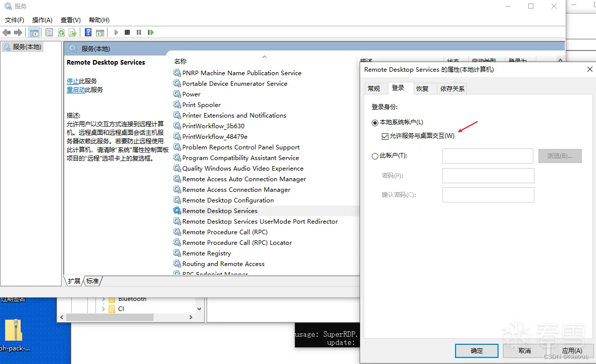Click the zip archive icon on the desktop
The height and width of the screenshot is (364, 596).
point(13,330)
